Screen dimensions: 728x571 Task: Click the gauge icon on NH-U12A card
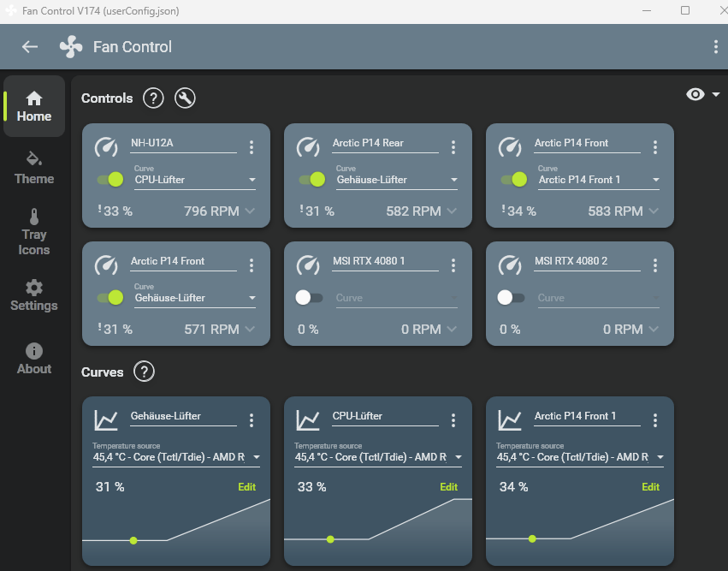(x=106, y=146)
